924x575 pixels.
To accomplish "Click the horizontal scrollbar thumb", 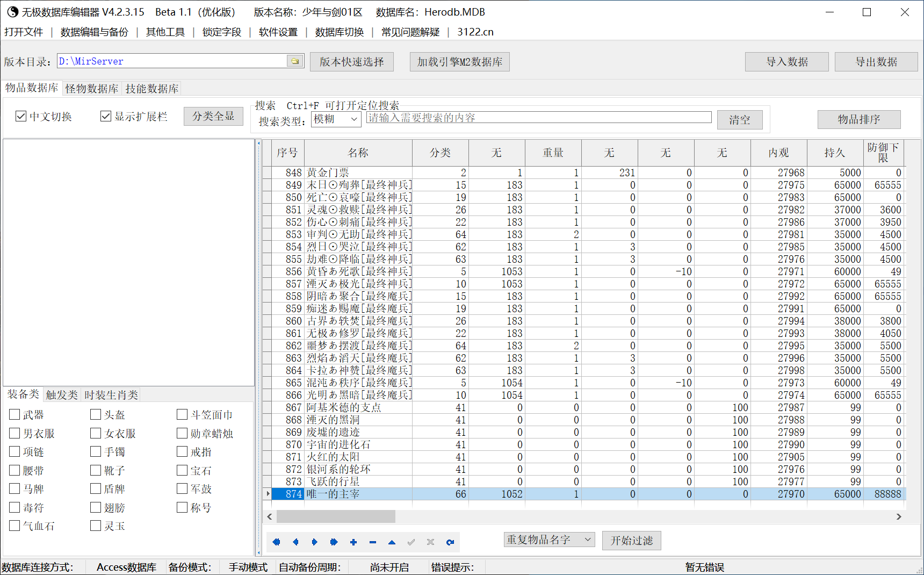I will [336, 516].
